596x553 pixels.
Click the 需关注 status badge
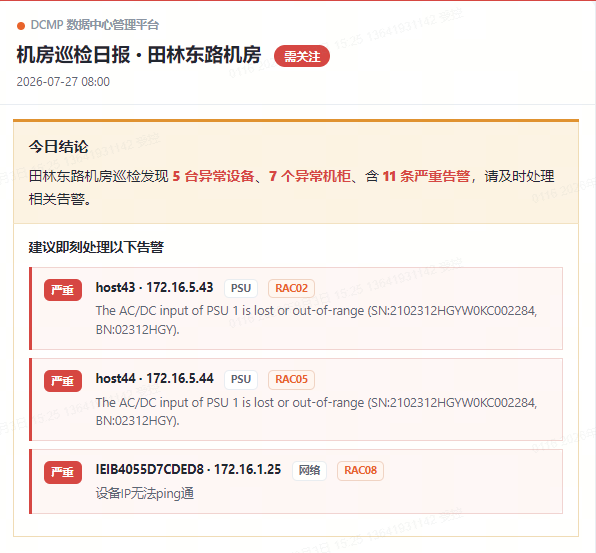coord(302,56)
